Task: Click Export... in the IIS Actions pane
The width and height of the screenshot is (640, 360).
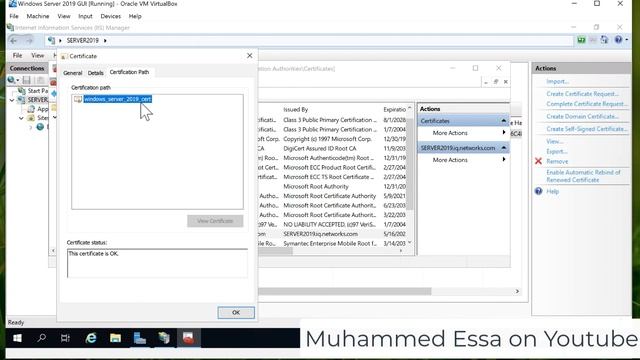Action: (557, 151)
